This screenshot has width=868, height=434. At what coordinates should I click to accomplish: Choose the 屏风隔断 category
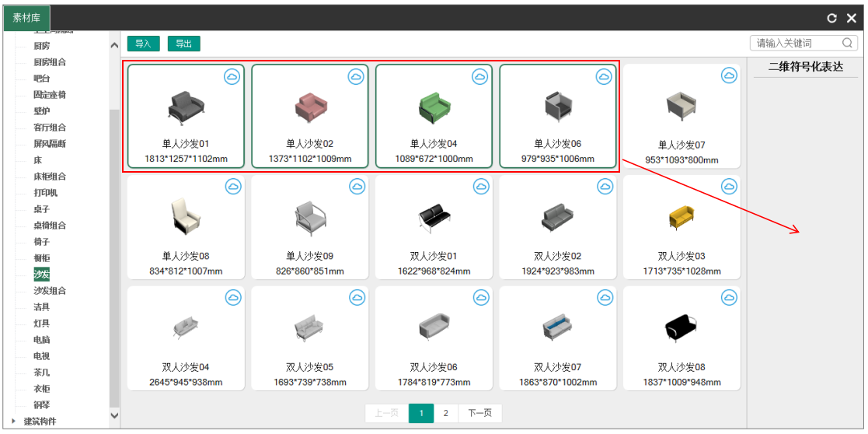50,144
